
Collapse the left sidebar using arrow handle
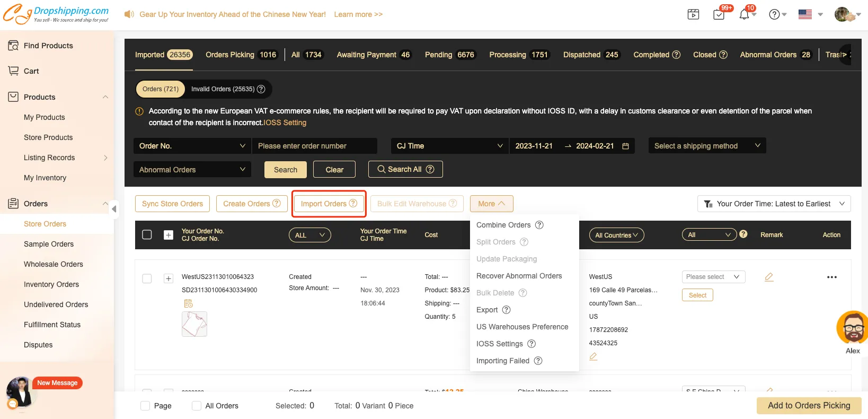(x=114, y=209)
